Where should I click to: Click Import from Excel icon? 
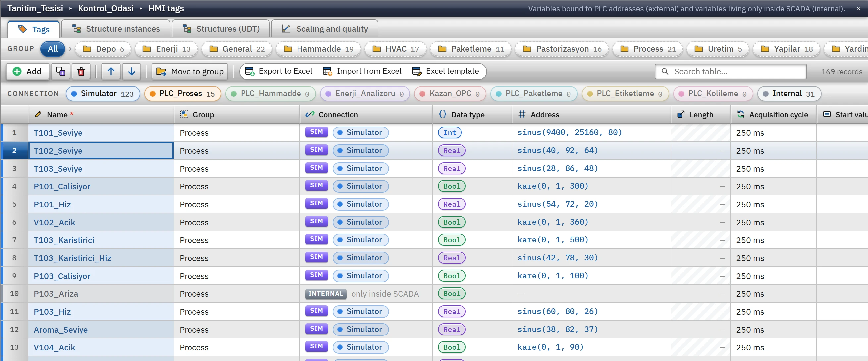[327, 71]
